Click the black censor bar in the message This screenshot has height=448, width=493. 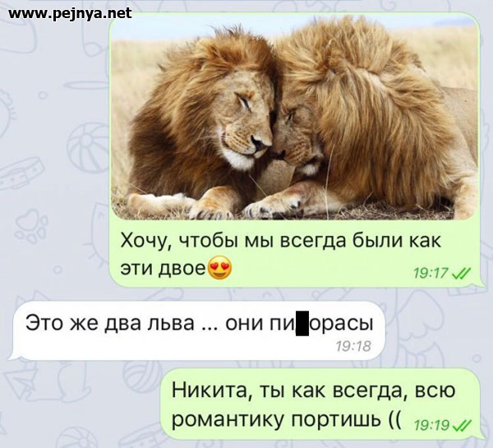click(x=302, y=323)
